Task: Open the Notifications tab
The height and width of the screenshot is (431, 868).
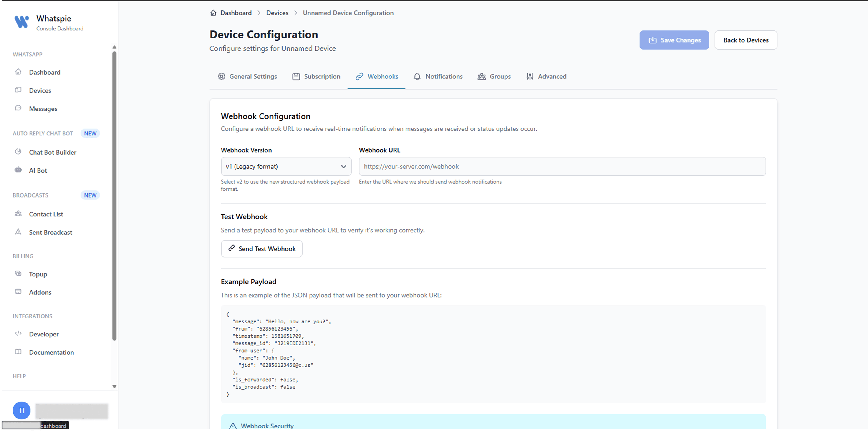Action: (438, 76)
